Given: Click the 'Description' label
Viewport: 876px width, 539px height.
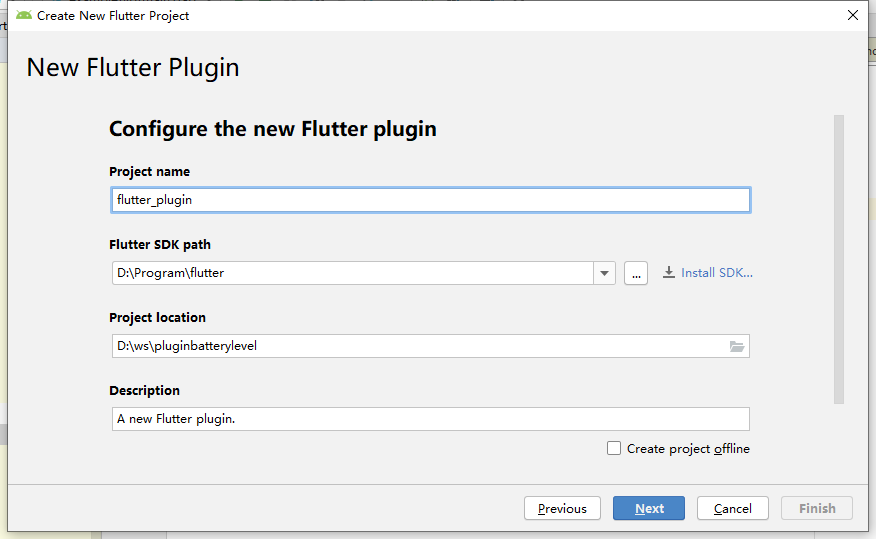Looking at the screenshot, I should point(144,390).
